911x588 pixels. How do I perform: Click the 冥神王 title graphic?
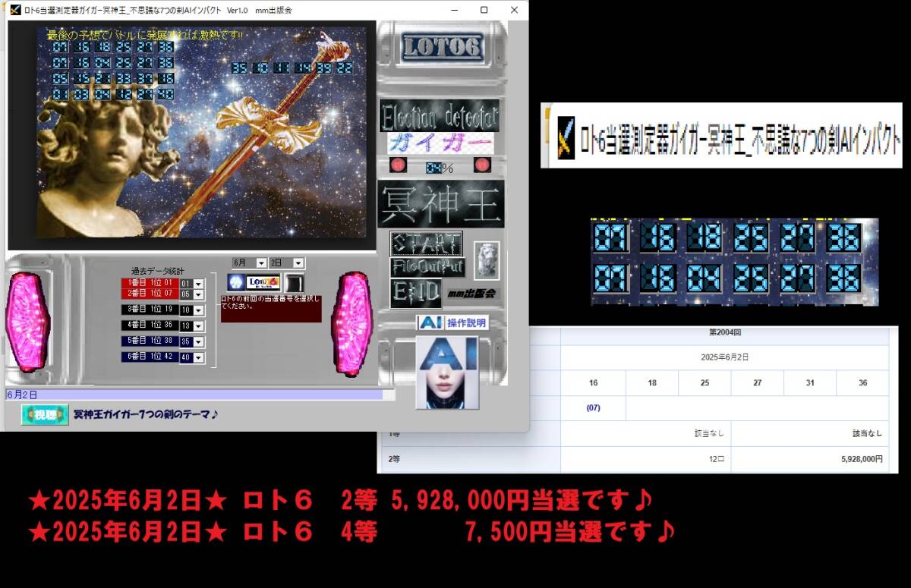(x=440, y=203)
